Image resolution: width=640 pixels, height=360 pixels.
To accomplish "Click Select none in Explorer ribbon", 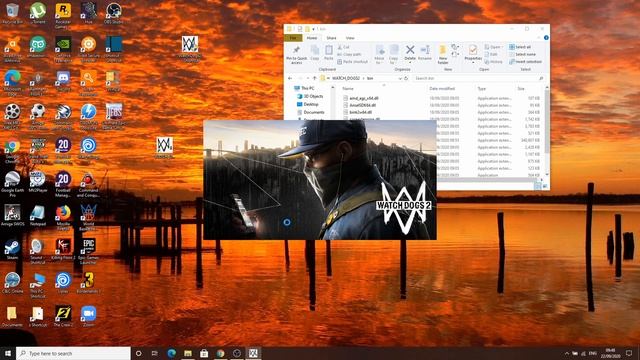I will 522,54.
